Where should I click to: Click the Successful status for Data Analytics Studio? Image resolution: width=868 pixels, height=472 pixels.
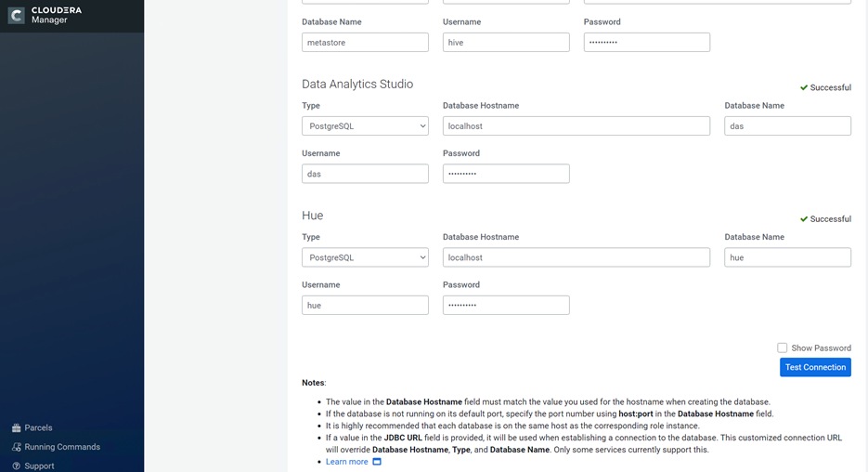[830, 87]
